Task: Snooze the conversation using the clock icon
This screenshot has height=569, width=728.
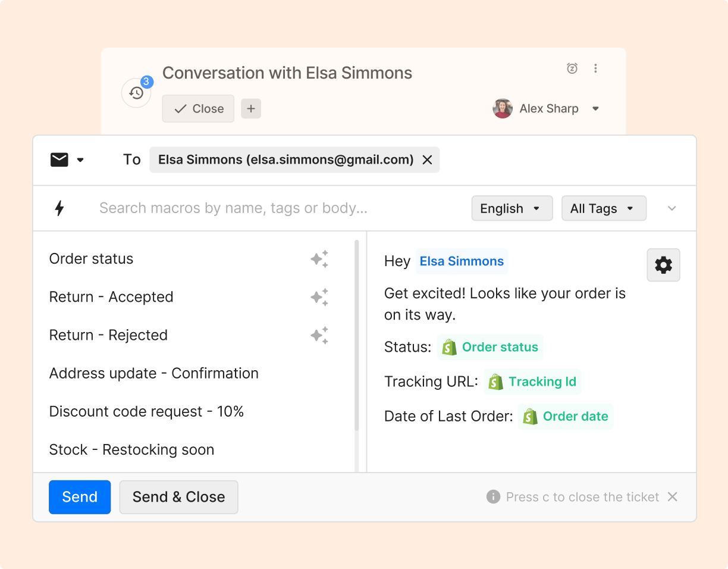Action: [572, 68]
